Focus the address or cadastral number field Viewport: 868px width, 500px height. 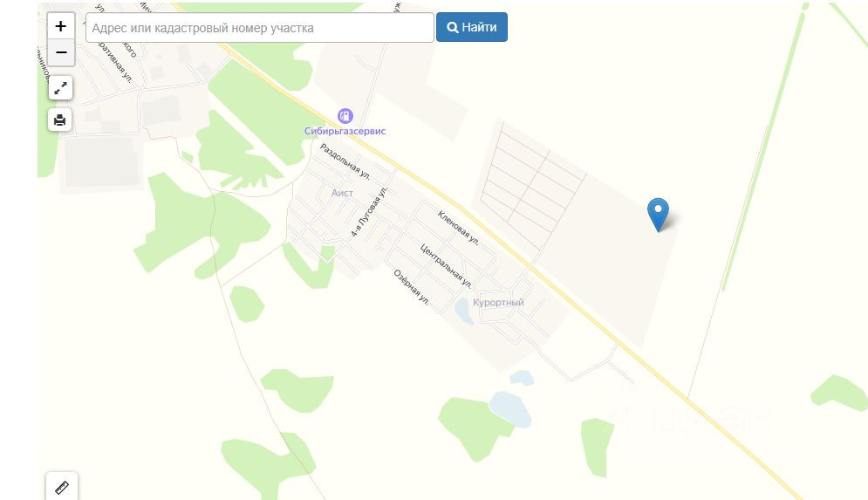tap(260, 28)
